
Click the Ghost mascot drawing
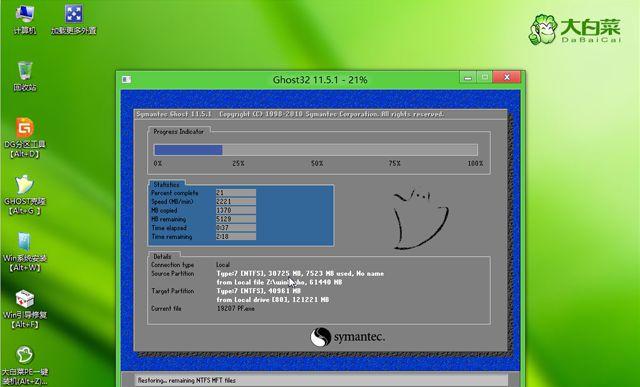click(x=420, y=219)
